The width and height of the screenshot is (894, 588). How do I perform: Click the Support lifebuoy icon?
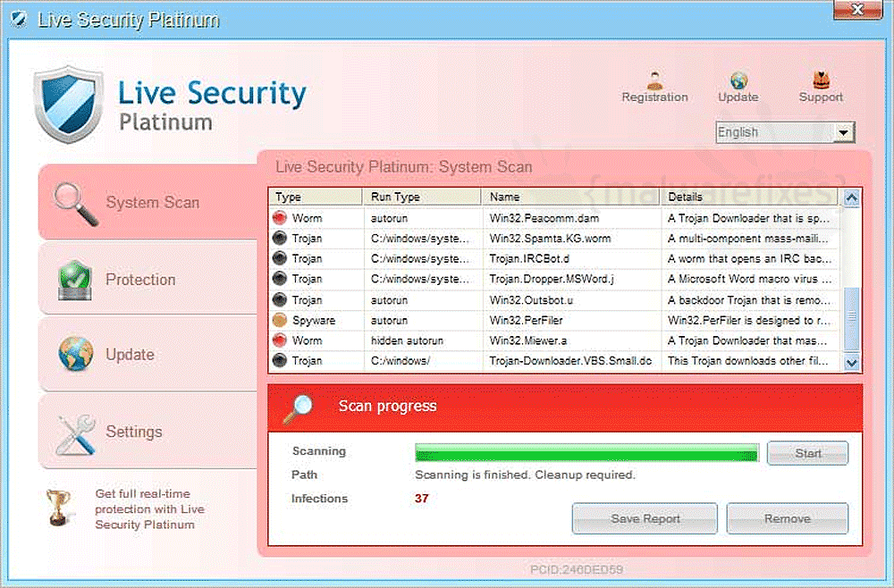(x=821, y=80)
